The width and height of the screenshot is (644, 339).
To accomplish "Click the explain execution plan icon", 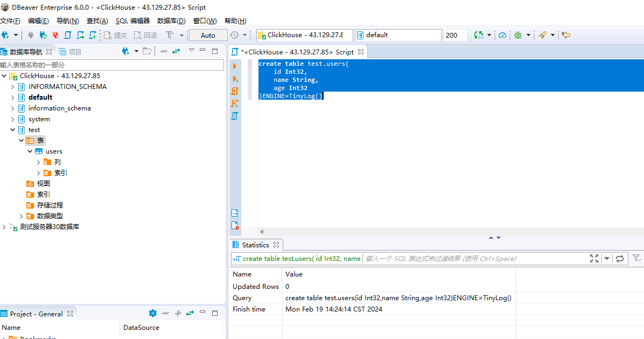I will click(x=235, y=116).
